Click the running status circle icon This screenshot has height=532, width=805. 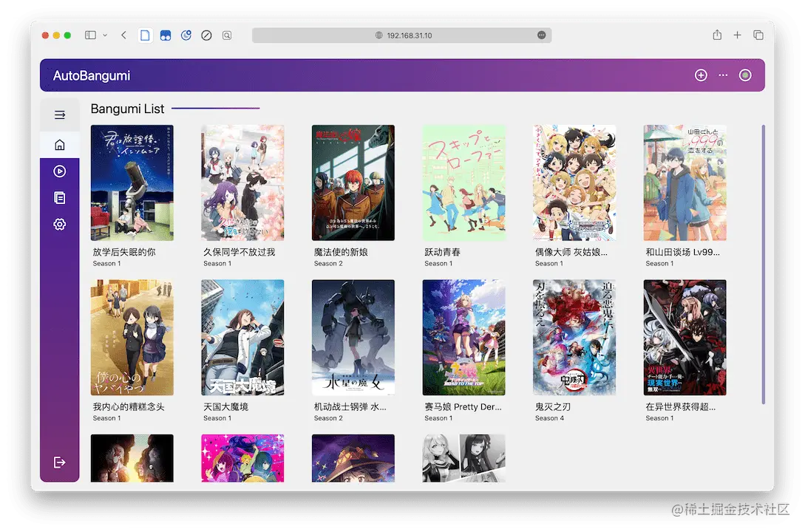tap(745, 75)
